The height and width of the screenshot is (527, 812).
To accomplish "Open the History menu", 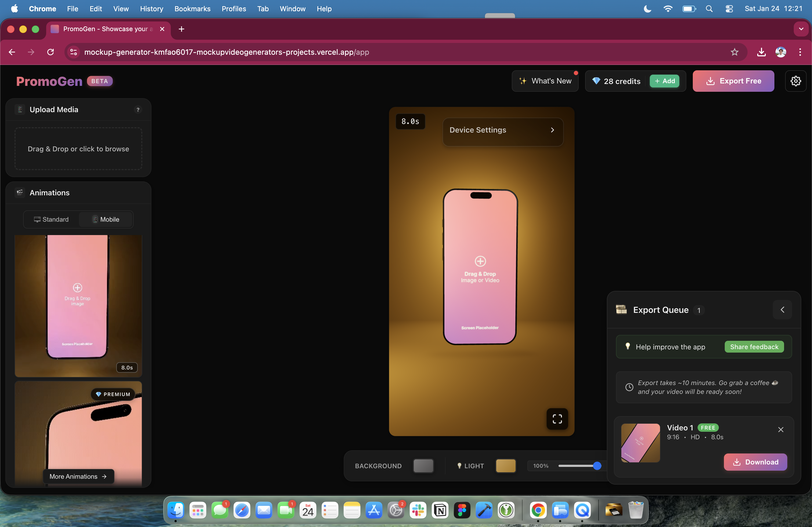I will (151, 9).
